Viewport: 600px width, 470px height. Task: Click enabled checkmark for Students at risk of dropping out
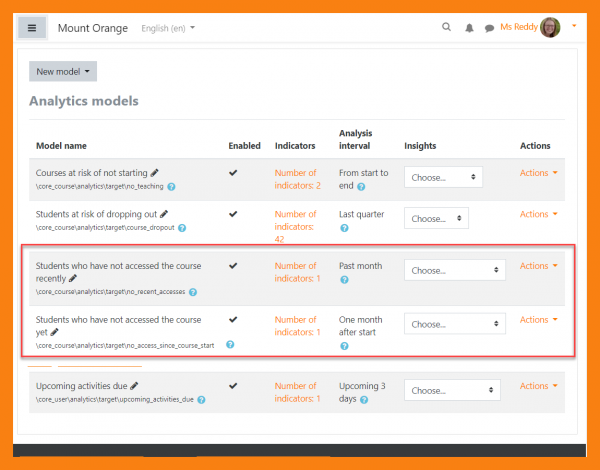(x=233, y=214)
